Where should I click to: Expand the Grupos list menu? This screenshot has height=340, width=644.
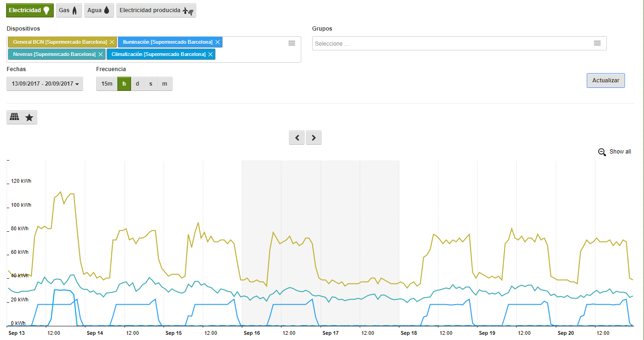[597, 43]
